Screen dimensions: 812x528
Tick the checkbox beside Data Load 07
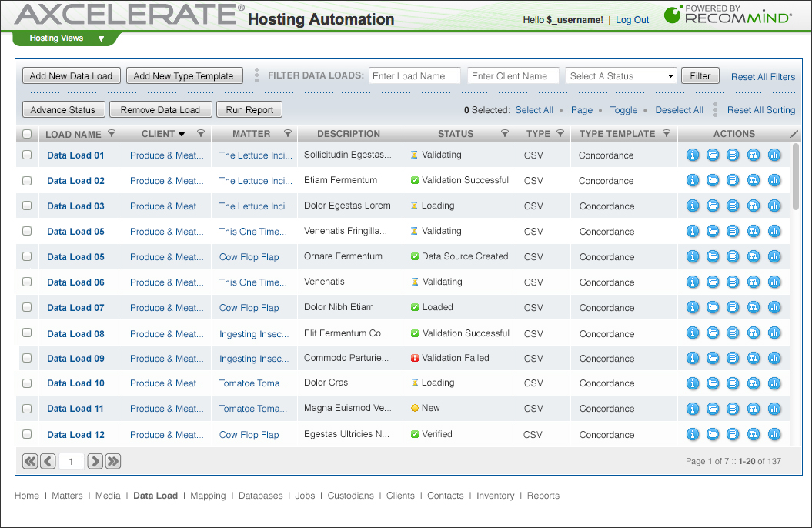27,307
